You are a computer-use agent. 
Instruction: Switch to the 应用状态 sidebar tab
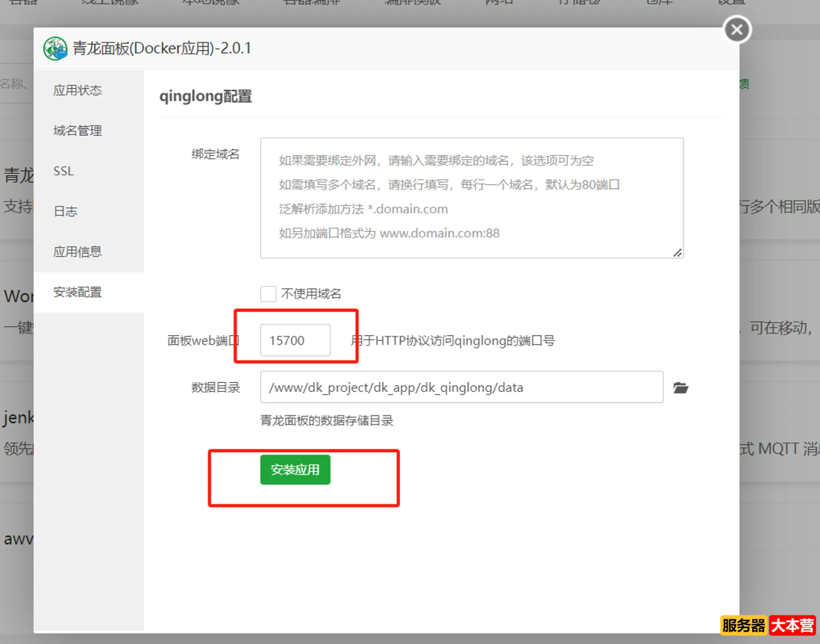pyautogui.click(x=78, y=90)
